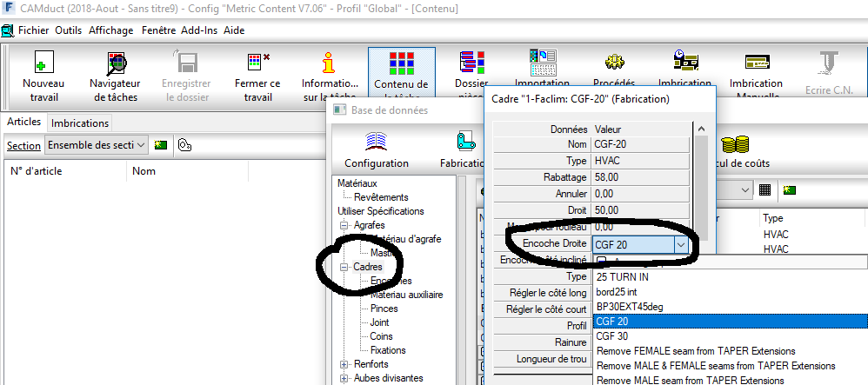Open the Configuration book icon in database
Screen dimensions: 868x385
(377, 143)
